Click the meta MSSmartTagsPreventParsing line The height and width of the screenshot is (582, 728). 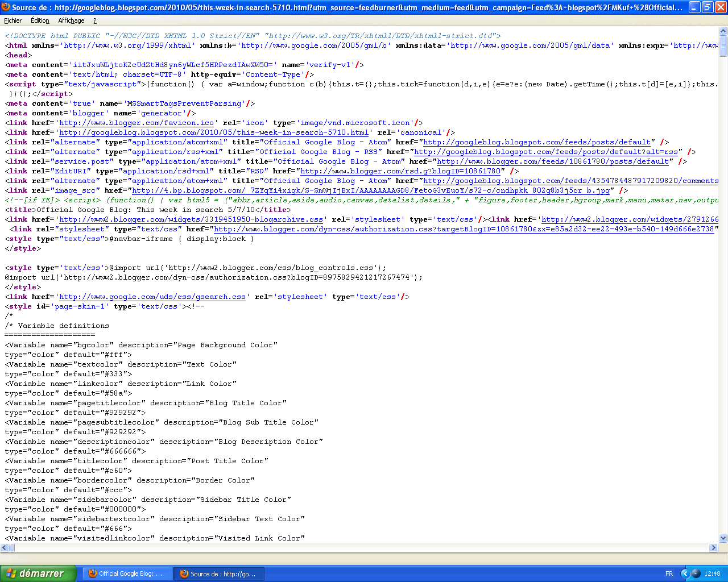point(130,103)
